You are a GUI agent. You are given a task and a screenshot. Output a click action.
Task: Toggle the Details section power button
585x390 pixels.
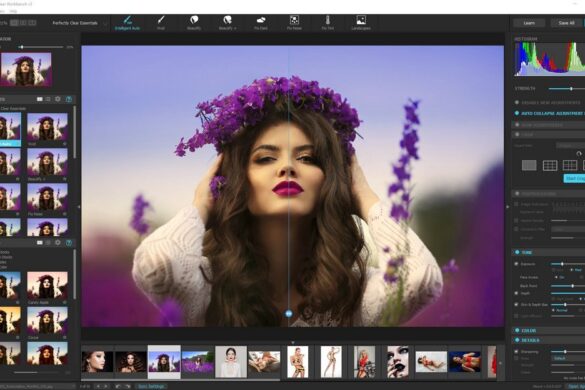[517, 340]
